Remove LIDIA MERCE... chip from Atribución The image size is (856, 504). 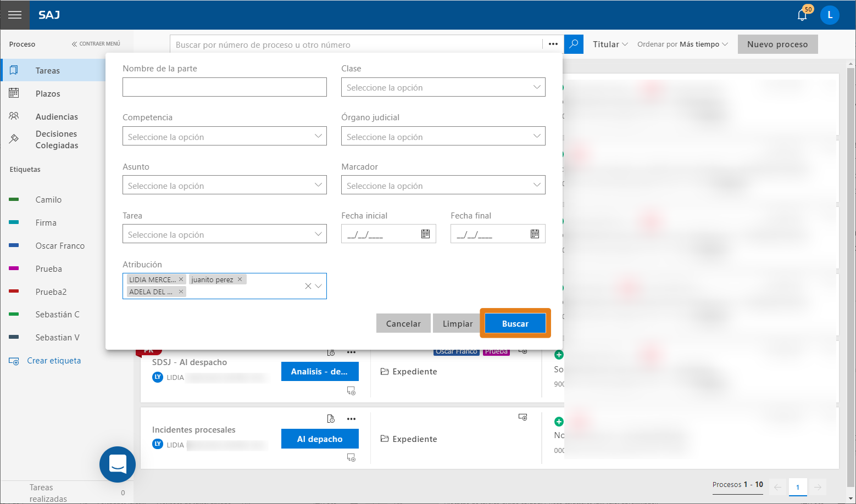tap(181, 279)
